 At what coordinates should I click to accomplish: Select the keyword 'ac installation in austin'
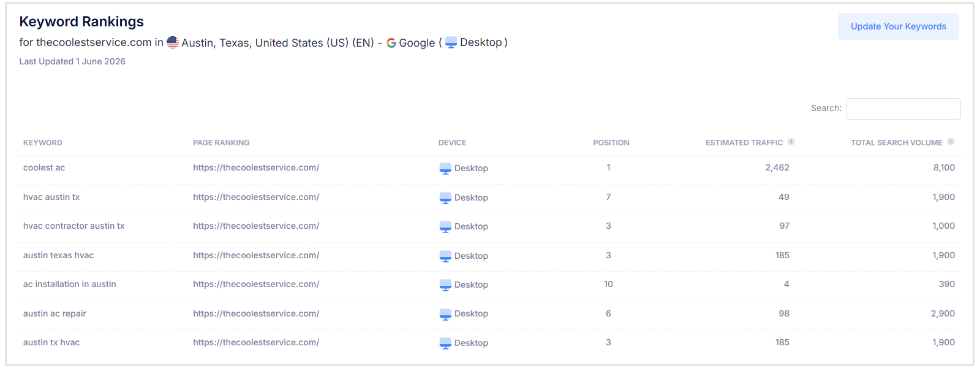point(70,284)
